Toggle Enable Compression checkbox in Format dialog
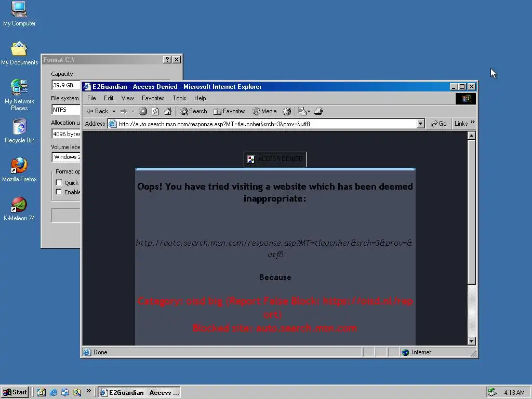 [x=59, y=192]
